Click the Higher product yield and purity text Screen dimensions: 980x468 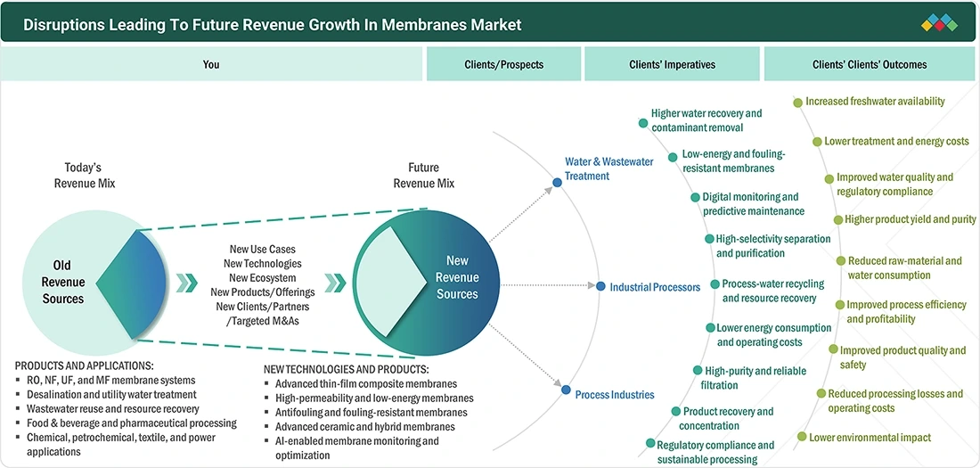[x=910, y=219]
